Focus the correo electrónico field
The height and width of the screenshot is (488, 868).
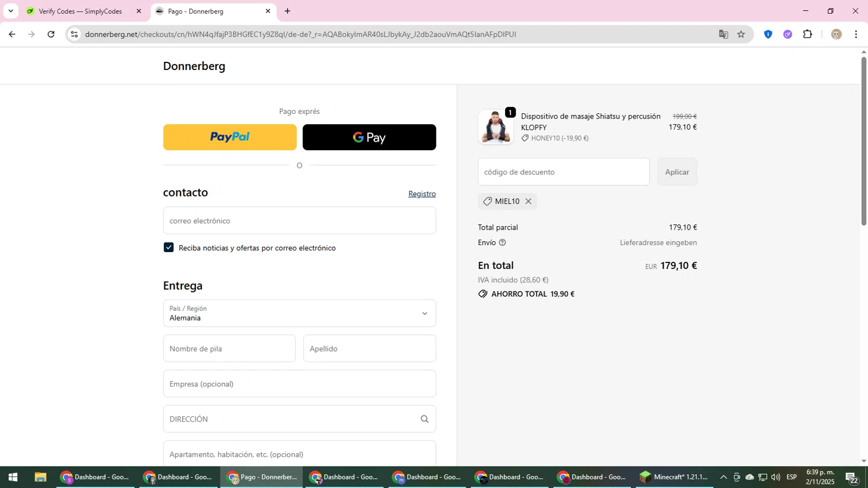tap(299, 220)
